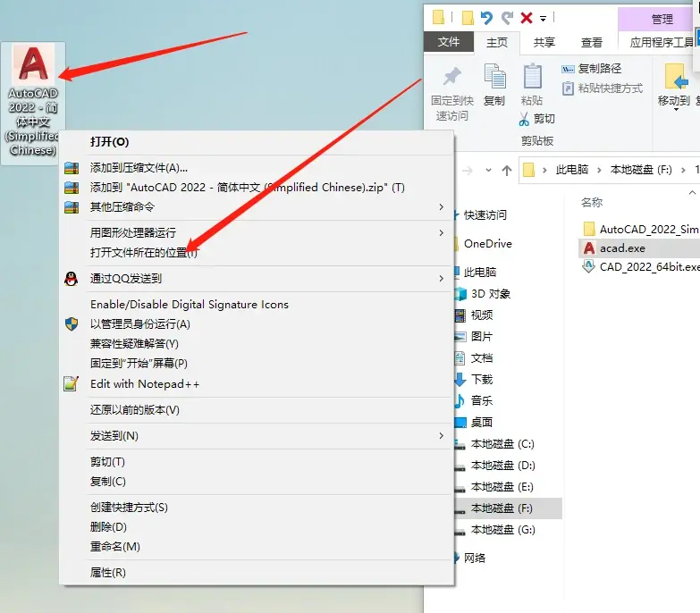Select 本地磁盘 (F:) drive in navigation pane

(x=508, y=508)
